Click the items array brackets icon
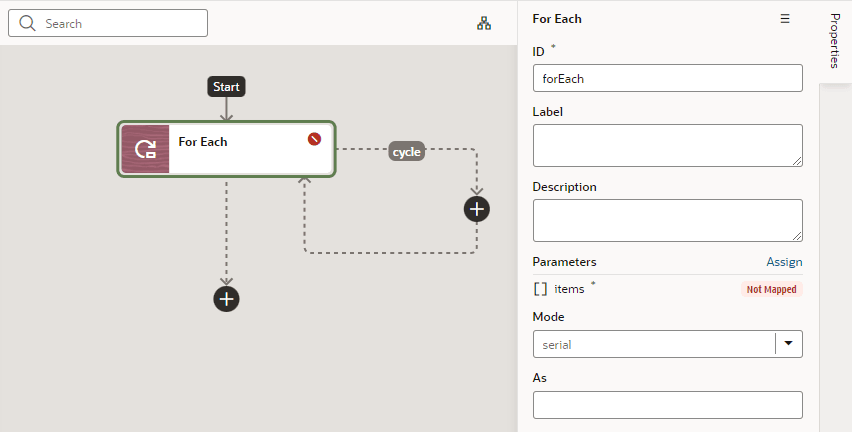 tap(540, 289)
